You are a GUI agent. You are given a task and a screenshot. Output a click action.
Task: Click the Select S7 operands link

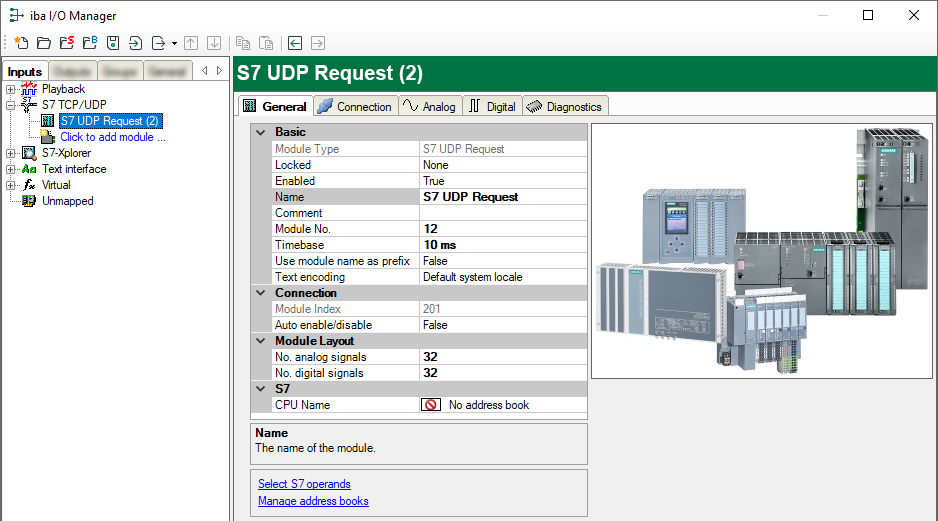pyautogui.click(x=304, y=484)
